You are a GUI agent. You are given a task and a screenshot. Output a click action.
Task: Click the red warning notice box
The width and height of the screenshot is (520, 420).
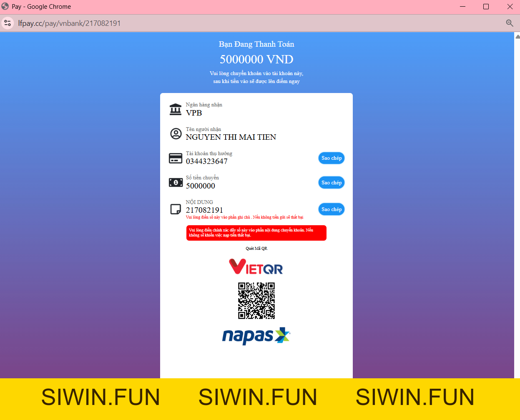256,233
